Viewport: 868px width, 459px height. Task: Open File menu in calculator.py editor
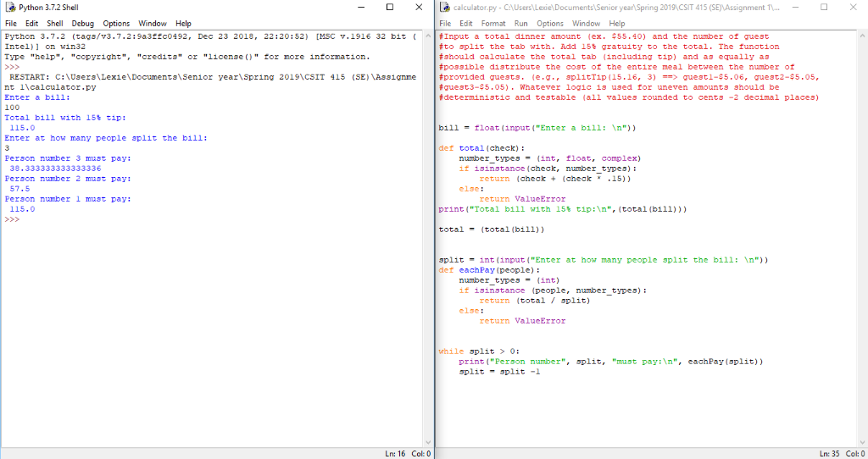point(445,23)
